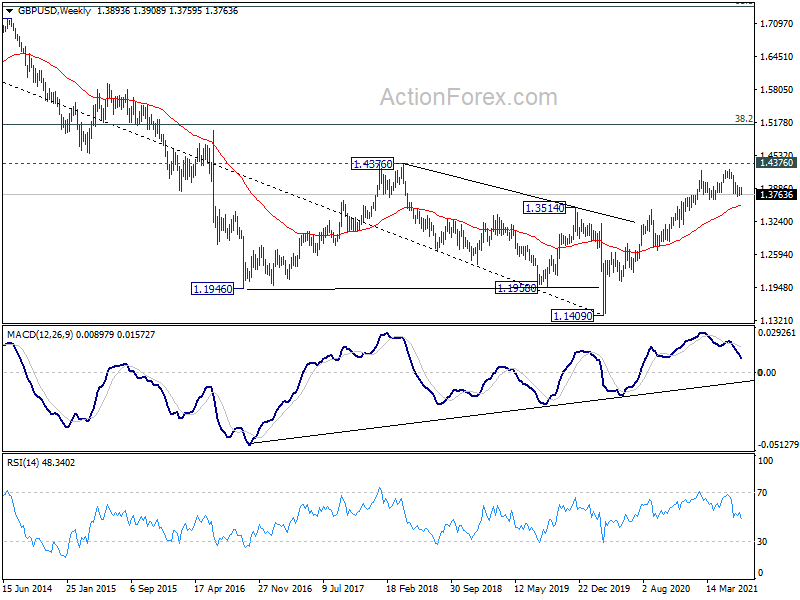Select the 38.2 Fibonacci level label

[x=743, y=118]
